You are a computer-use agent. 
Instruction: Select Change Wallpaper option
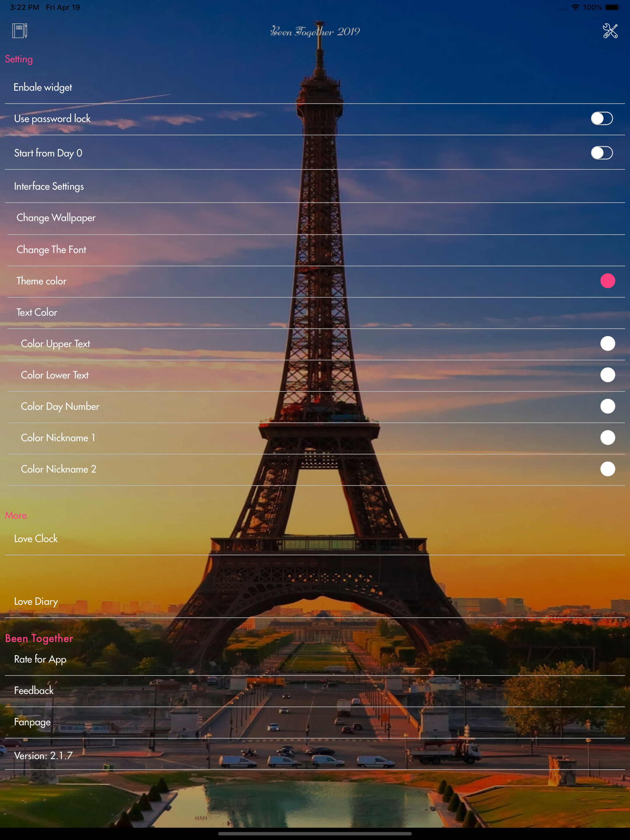tap(56, 218)
